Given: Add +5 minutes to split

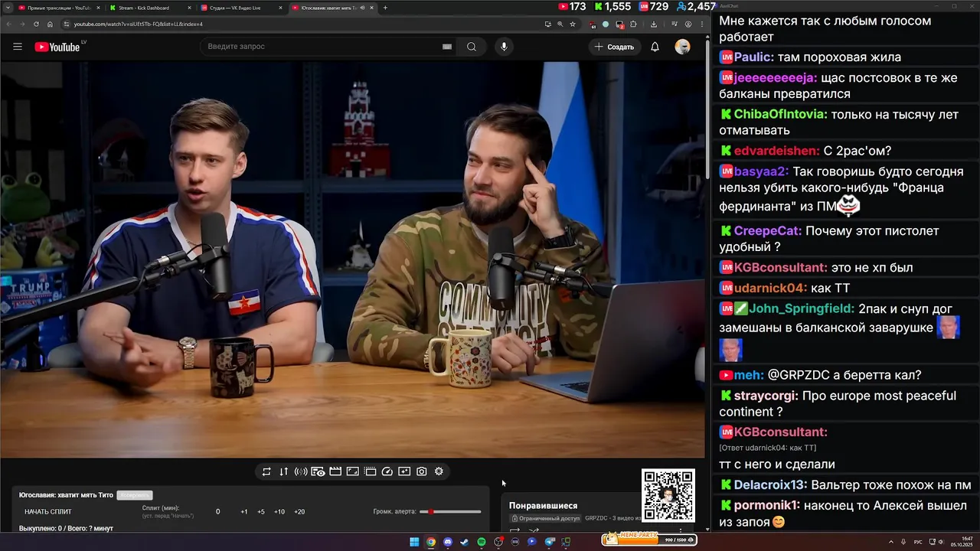Looking at the screenshot, I should click(x=261, y=511).
